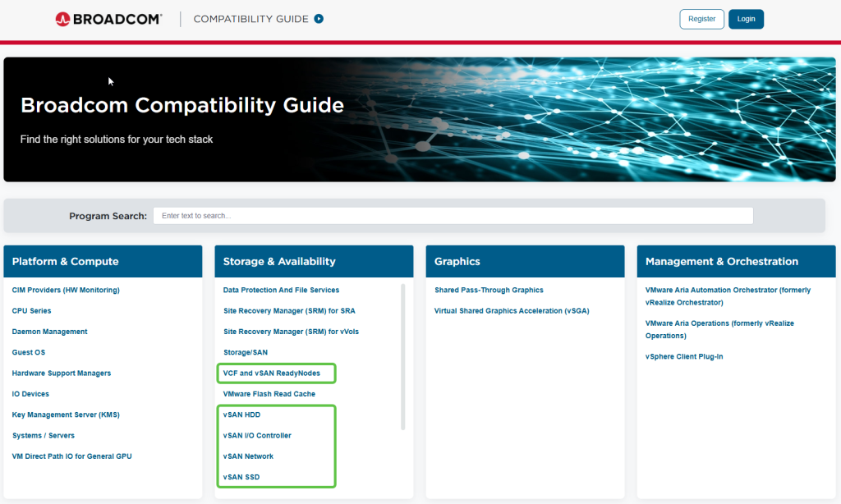Open VMware Aria Operations link
This screenshot has width=841, height=504.
point(719,329)
